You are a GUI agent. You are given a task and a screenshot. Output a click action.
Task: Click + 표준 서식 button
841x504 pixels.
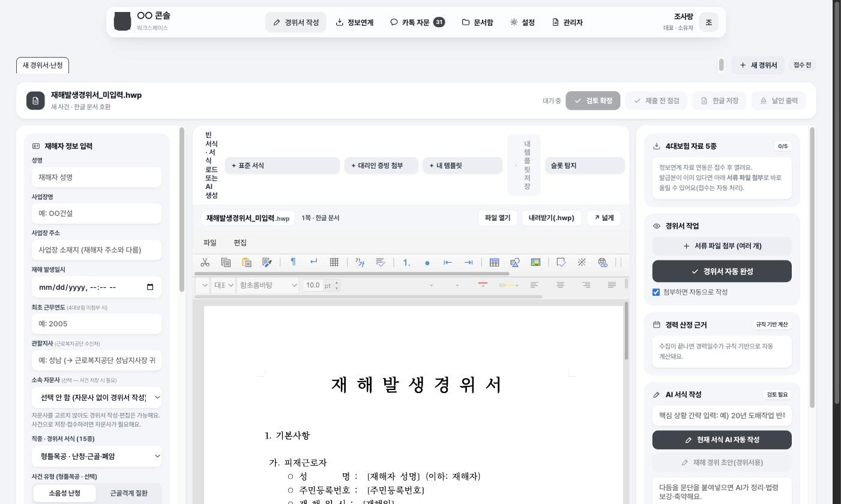click(282, 166)
